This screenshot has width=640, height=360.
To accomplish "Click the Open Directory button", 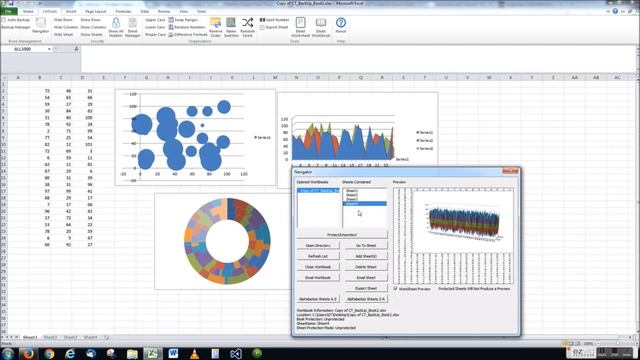I will point(318,245).
